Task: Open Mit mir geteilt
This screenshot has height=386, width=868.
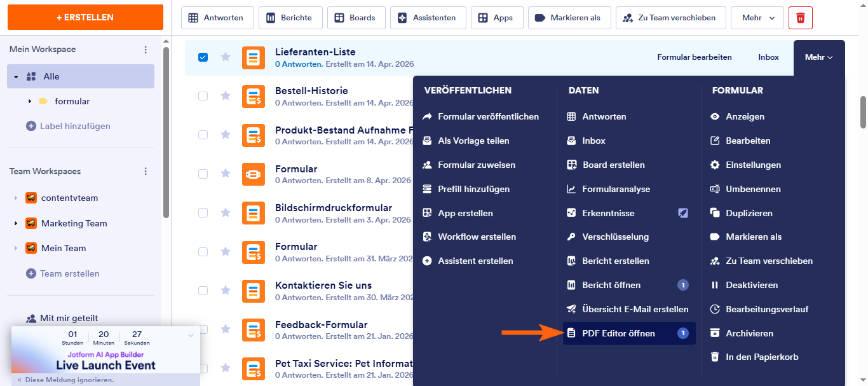Action: pos(62,318)
